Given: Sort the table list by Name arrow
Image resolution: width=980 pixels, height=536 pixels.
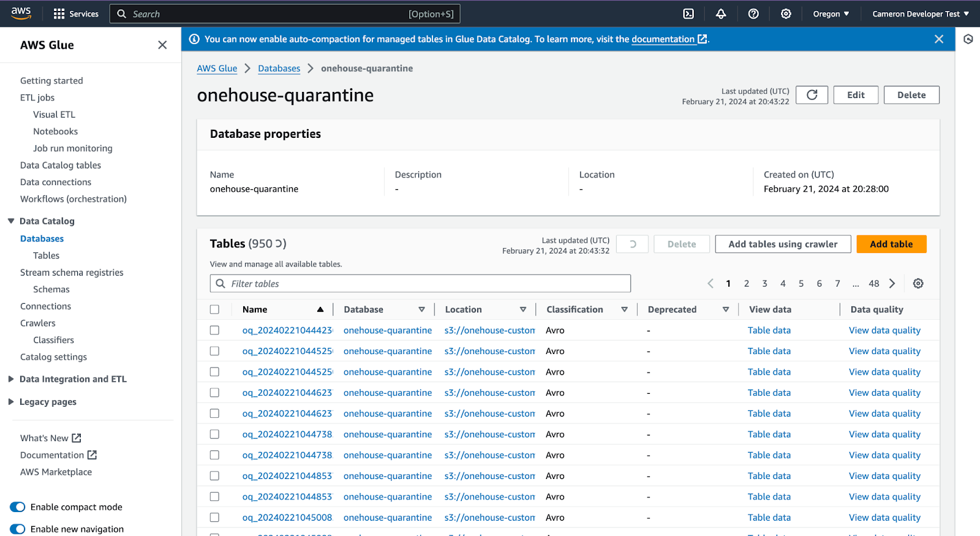Looking at the screenshot, I should point(320,309).
